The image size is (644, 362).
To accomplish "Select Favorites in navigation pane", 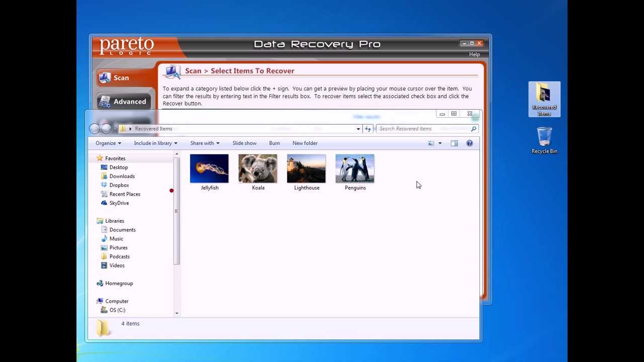I will (115, 158).
